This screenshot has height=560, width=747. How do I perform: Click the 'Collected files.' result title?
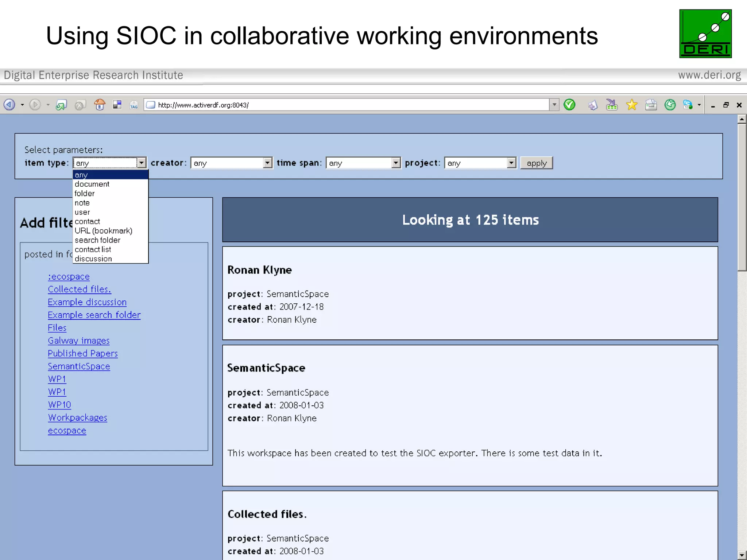[x=267, y=514]
